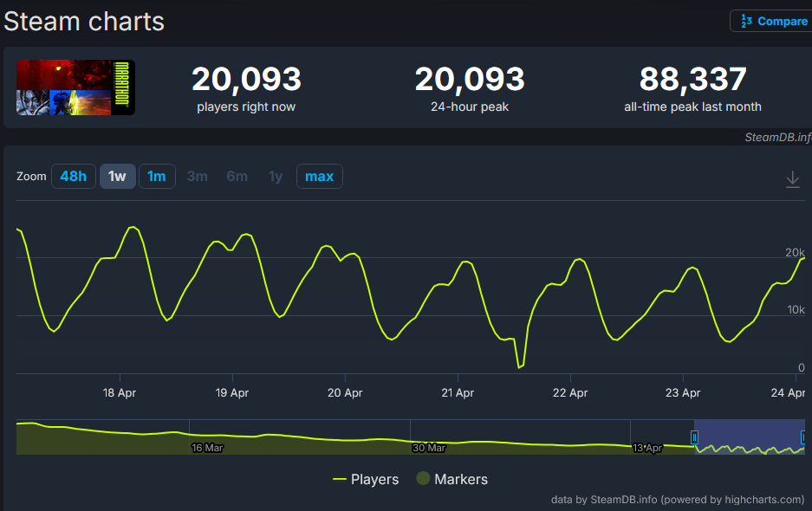Grab the left navigator range handle
This screenshot has width=812, height=511.
tap(694, 437)
